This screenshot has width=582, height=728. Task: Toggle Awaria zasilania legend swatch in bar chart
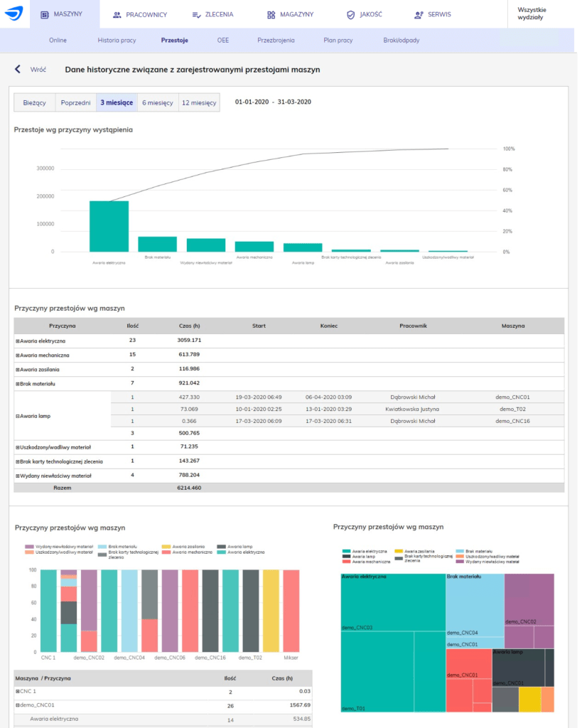tap(167, 546)
